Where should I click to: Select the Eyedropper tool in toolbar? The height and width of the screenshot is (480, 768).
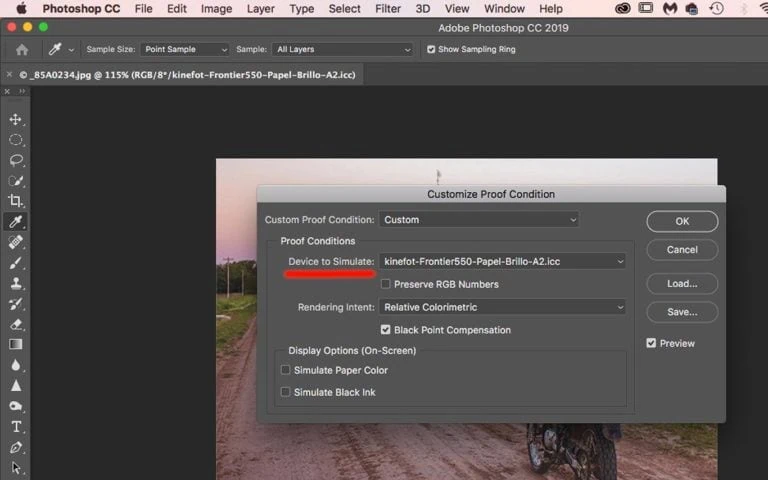(15, 221)
